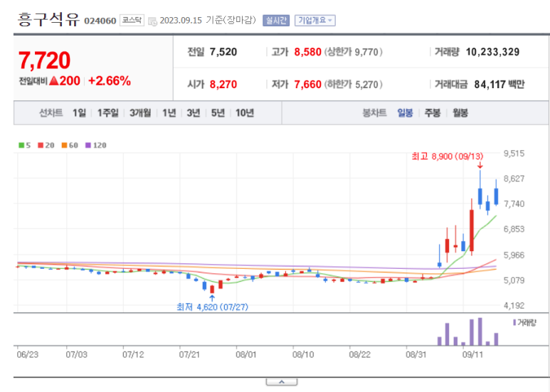Open the 기업개요 dropdown
Image resolution: width=550 pixels, height=392 pixels.
[315, 21]
